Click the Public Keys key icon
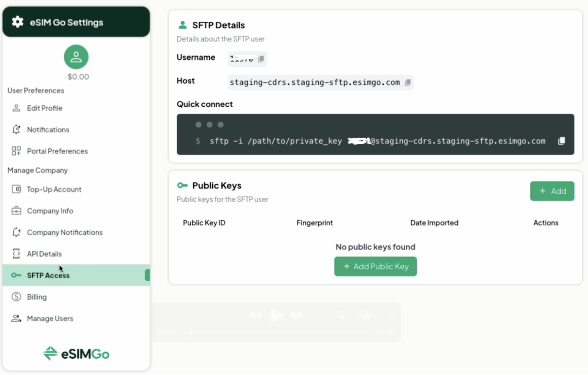This screenshot has width=588, height=375. (182, 185)
